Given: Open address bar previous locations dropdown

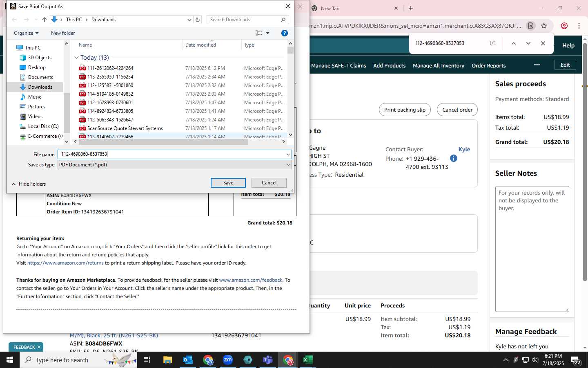Looking at the screenshot, I should [189, 20].
